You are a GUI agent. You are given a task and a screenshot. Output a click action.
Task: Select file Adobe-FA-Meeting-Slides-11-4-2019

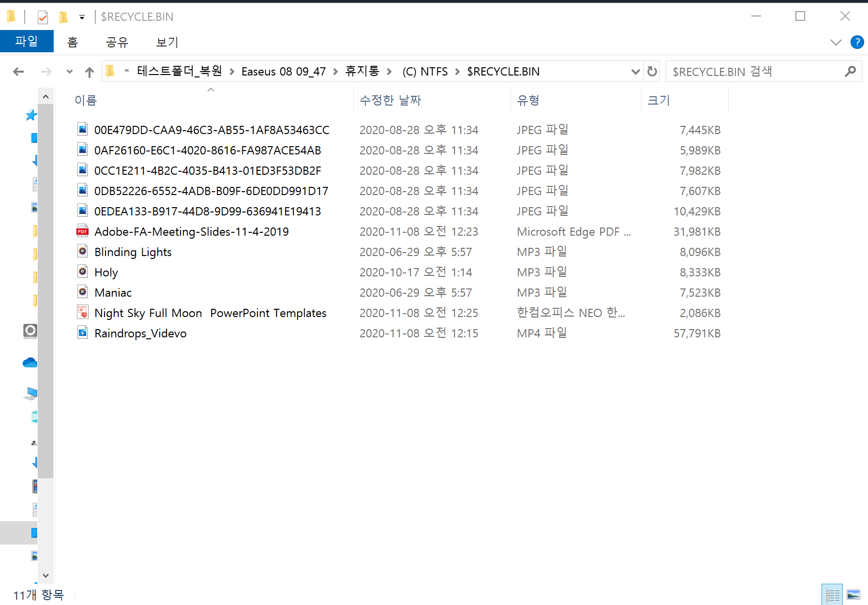coord(192,232)
